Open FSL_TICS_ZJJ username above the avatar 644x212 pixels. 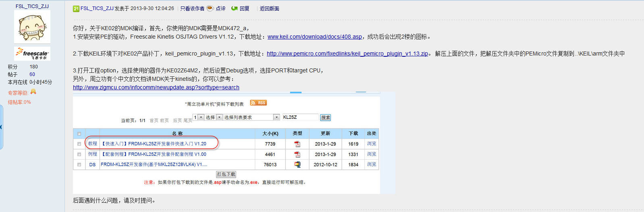click(x=32, y=6)
